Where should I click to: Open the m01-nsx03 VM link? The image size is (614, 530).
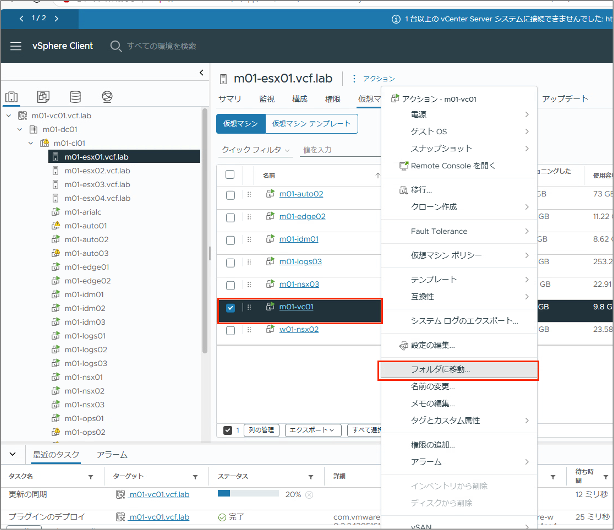coord(299,284)
